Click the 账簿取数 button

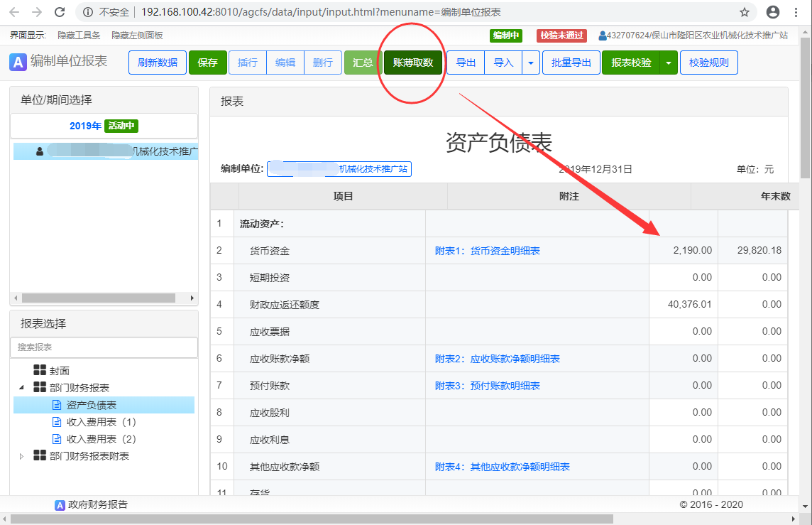point(412,63)
